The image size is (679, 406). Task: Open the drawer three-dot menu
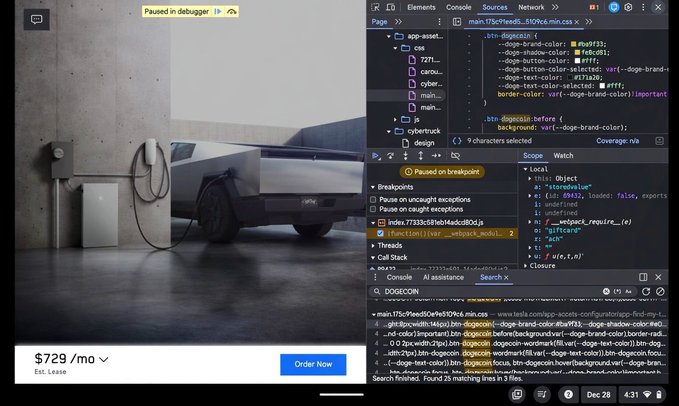[x=375, y=277]
